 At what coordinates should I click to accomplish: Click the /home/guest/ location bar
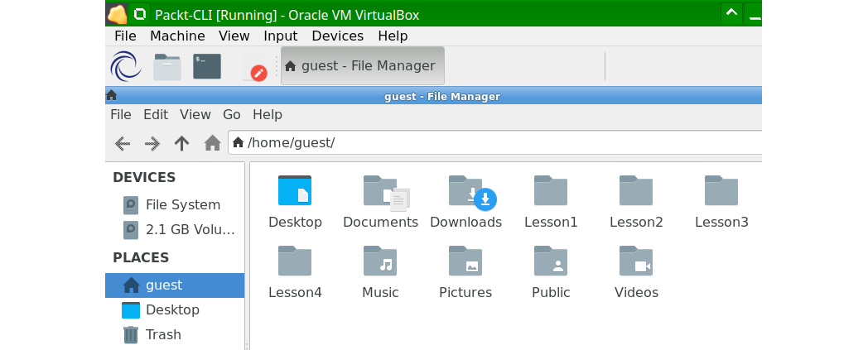point(497,142)
